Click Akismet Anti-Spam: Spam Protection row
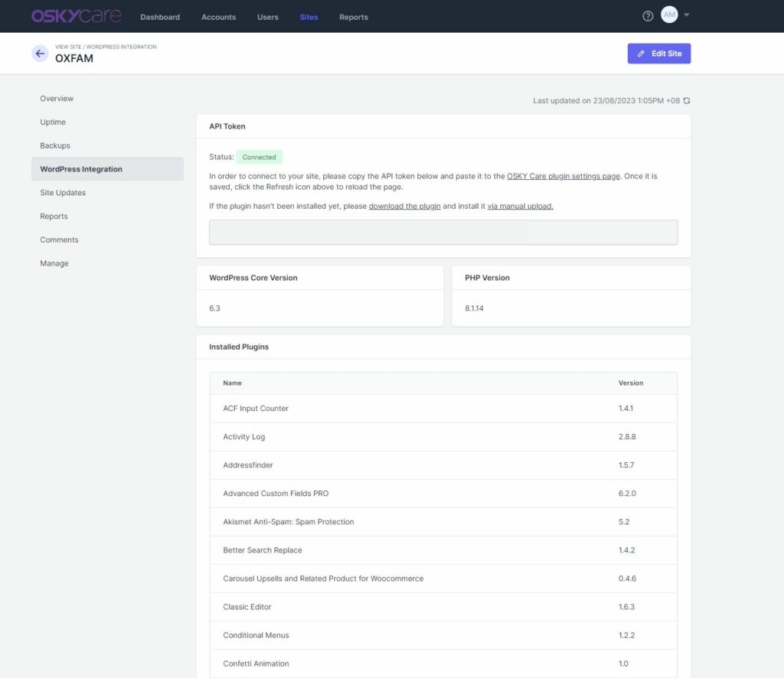Image resolution: width=784 pixels, height=678 pixels. [443, 522]
